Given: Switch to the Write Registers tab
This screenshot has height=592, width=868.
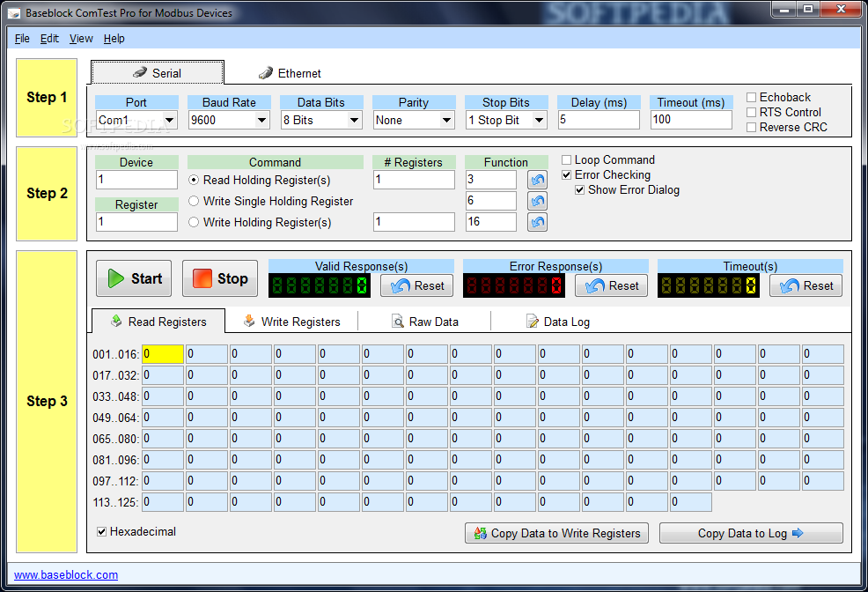Looking at the screenshot, I should click(x=291, y=322).
